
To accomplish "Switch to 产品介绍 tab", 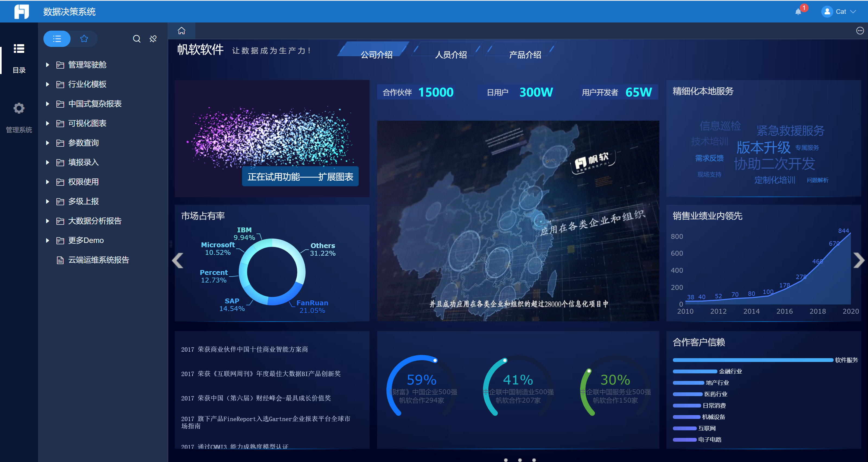I will [525, 54].
